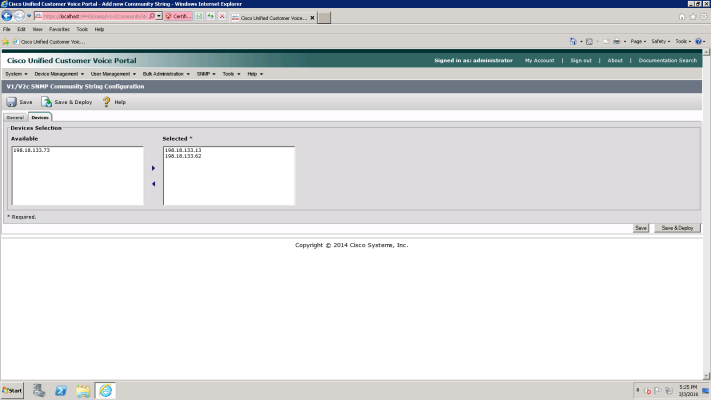
Task: Click the Internet Explorer taskbar icon
Action: (105, 390)
